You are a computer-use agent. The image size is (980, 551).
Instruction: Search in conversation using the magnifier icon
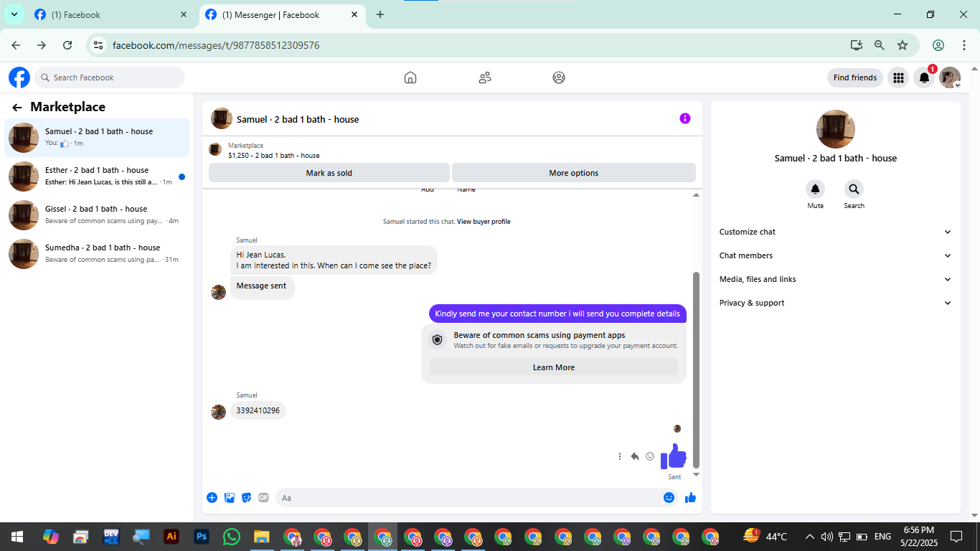(x=854, y=189)
